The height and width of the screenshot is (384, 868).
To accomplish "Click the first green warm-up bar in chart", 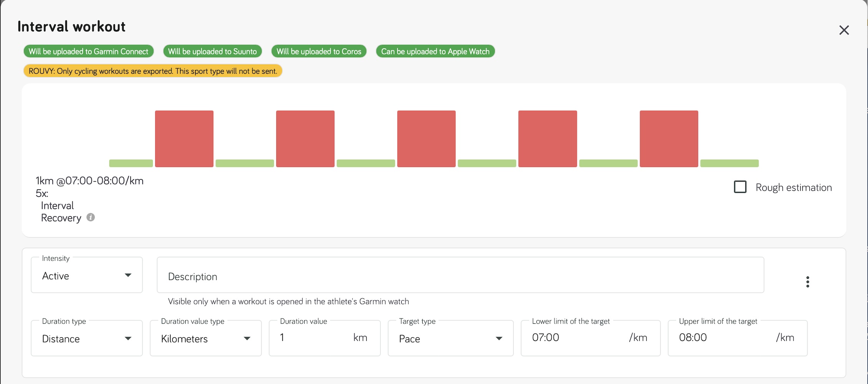I will pyautogui.click(x=131, y=163).
